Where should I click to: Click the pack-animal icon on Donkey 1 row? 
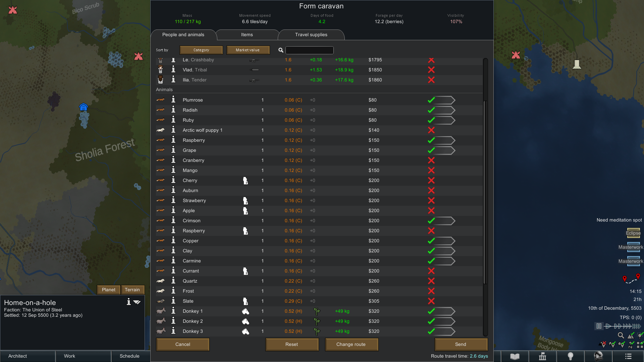pyautogui.click(x=246, y=311)
